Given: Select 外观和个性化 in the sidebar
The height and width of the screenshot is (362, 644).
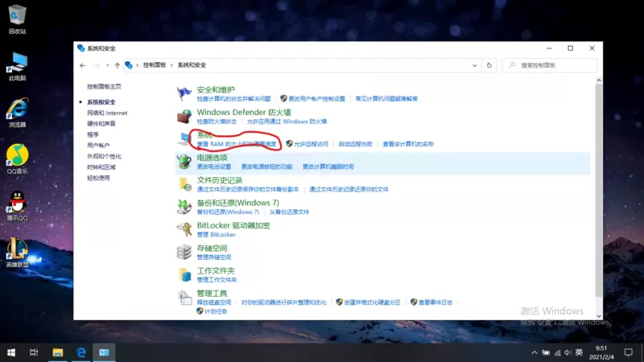Looking at the screenshot, I should 104,156.
